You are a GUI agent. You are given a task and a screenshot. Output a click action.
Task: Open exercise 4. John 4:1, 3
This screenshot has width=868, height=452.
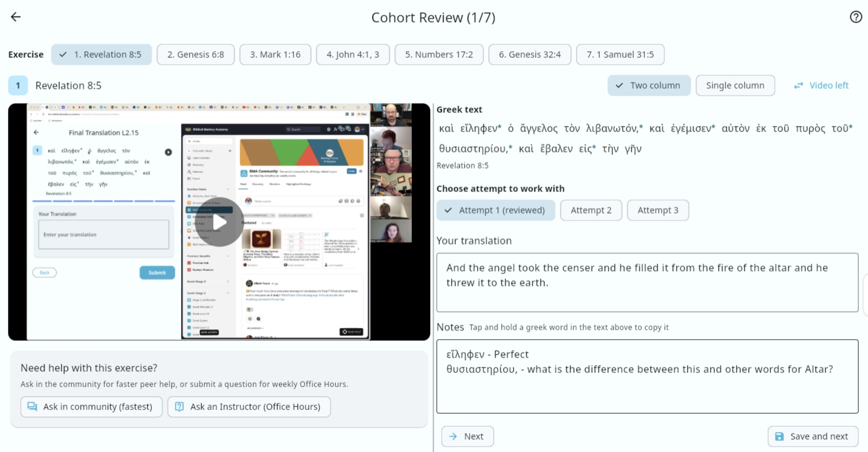pos(353,54)
